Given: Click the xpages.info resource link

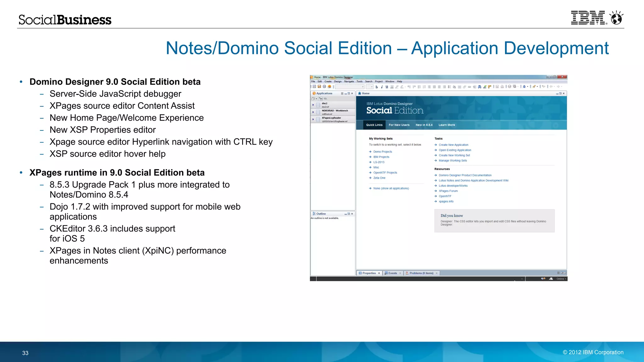Looking at the screenshot, I should coord(446,201).
